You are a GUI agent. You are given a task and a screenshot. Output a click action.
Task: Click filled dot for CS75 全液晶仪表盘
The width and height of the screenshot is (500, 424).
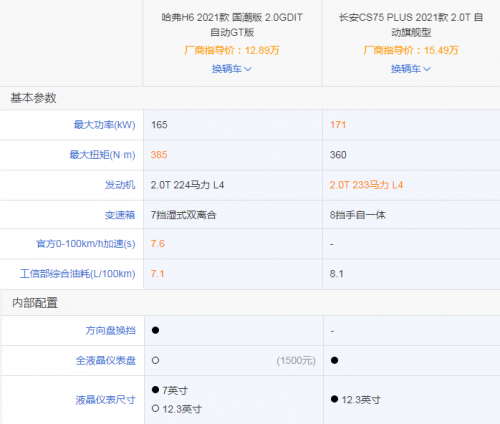pos(335,360)
